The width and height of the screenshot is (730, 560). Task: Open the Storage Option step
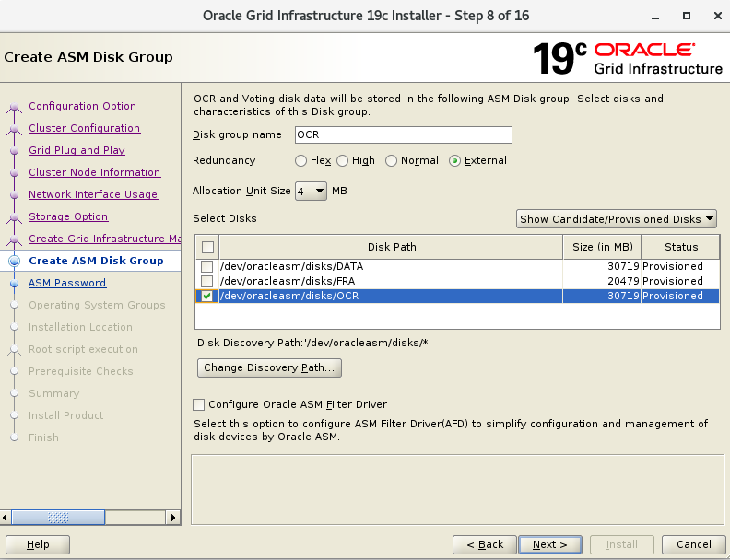(68, 216)
